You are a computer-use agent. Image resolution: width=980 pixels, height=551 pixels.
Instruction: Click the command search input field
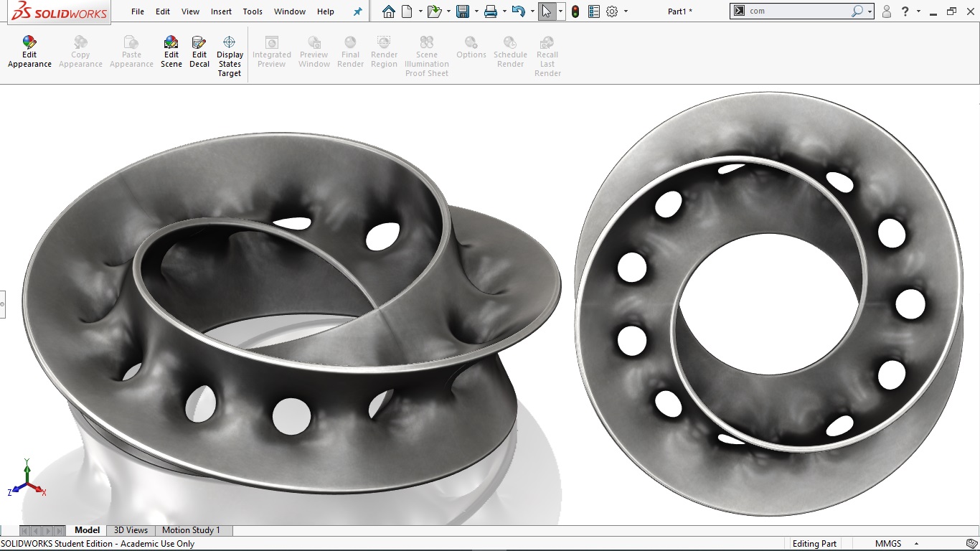pyautogui.click(x=798, y=11)
